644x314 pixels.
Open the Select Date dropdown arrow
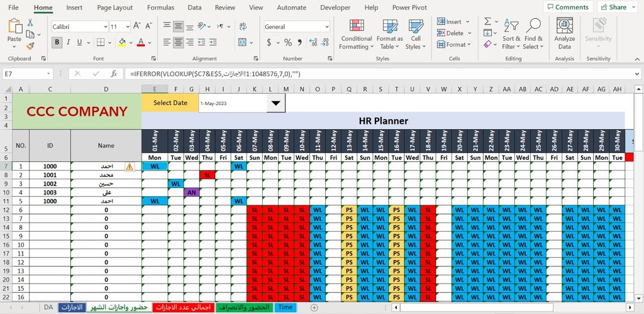pyautogui.click(x=276, y=103)
